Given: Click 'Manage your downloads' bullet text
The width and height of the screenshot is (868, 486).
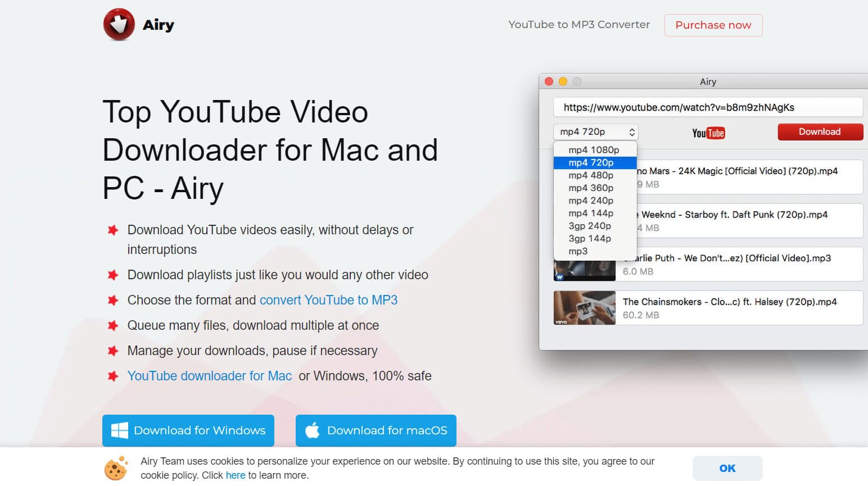Looking at the screenshot, I should (252, 351).
